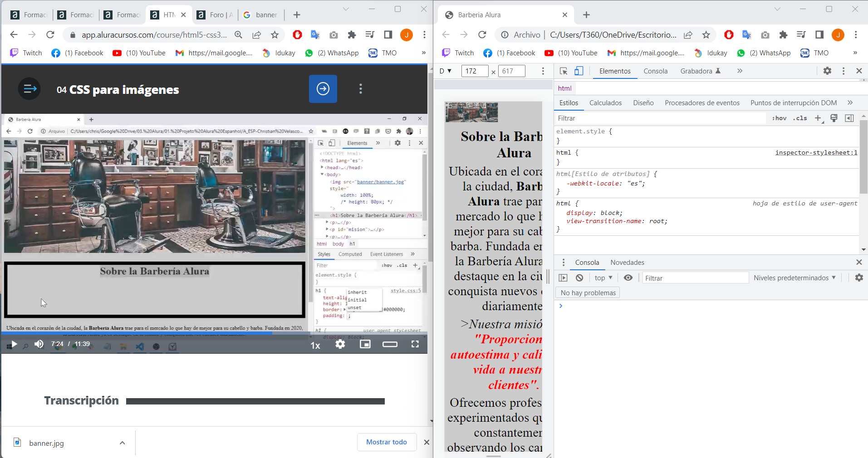868x458 pixels.
Task: Close the active HTML course tab
Action: (183, 15)
